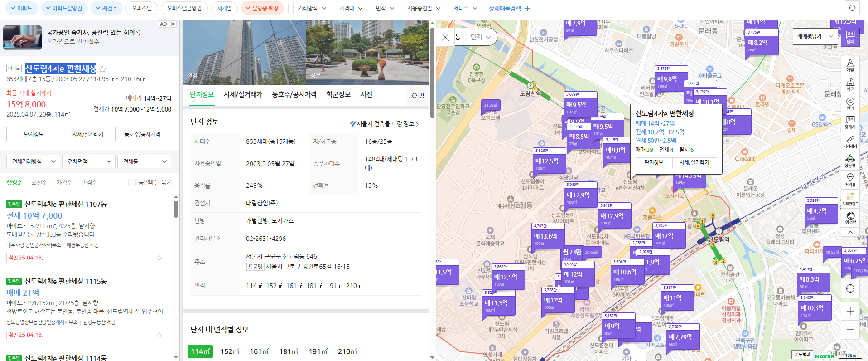Click 단지정보 button in map popup

[654, 162]
